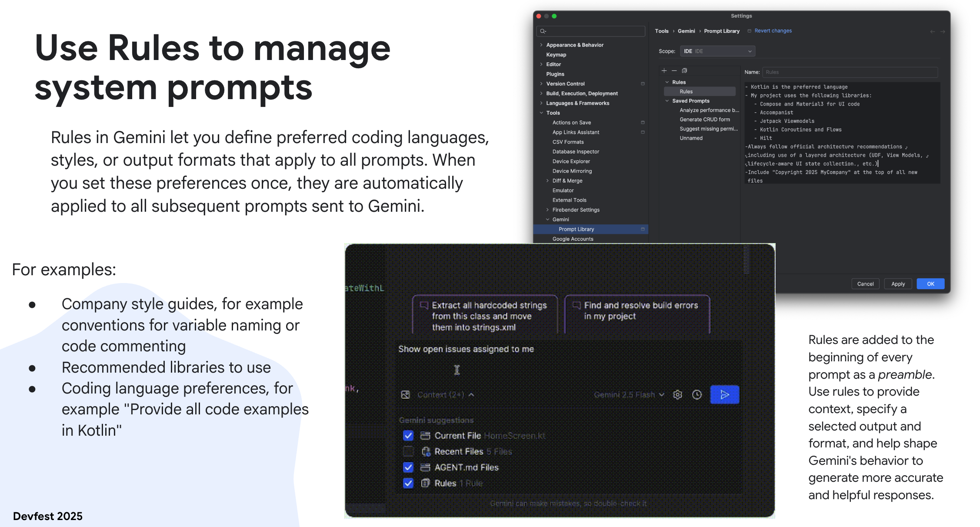Uncheck the Current File context checkbox
Image resolution: width=980 pixels, height=527 pixels.
coord(408,435)
